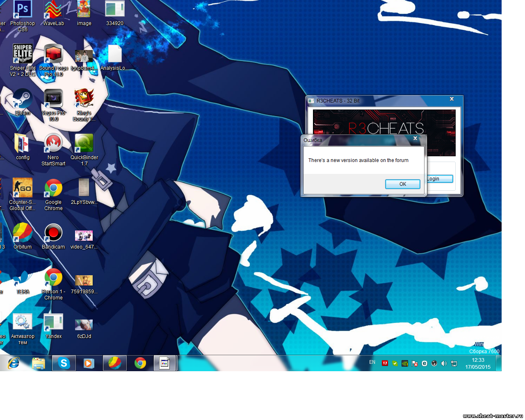
Task: Open King's Bounty desktop shortcut
Action: tap(84, 105)
